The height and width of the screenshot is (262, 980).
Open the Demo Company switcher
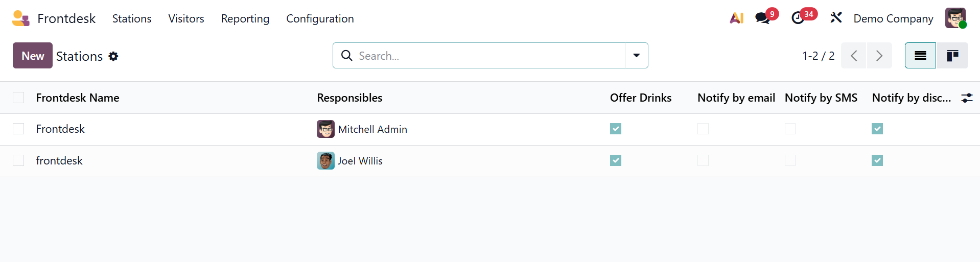click(893, 18)
